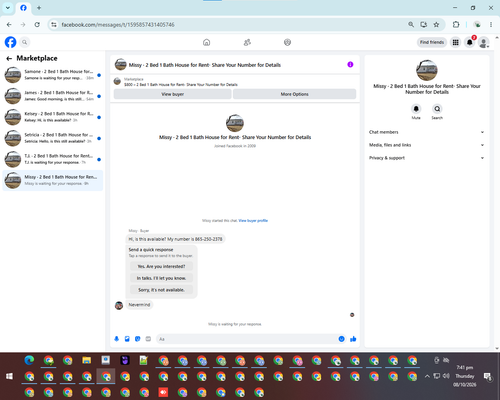The width and height of the screenshot is (500, 400).
Task: Click Missy's message with her phone number
Action: (175, 239)
